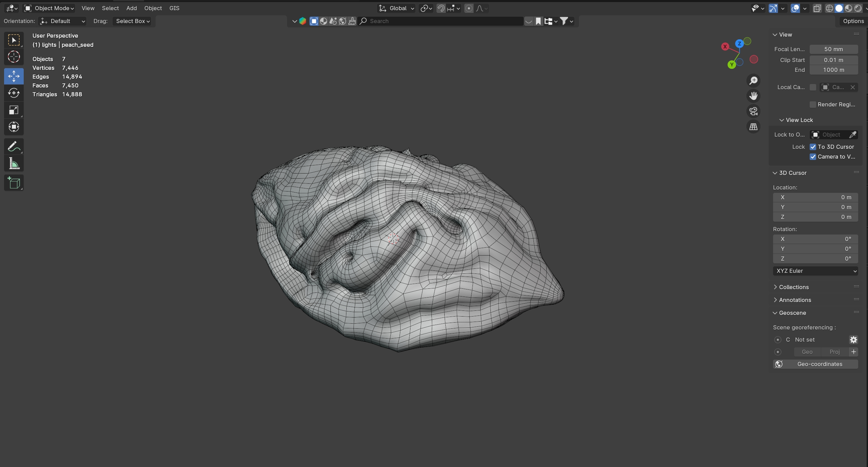Select the Rotate tool in toolbar
The height and width of the screenshot is (467, 868).
pos(14,93)
